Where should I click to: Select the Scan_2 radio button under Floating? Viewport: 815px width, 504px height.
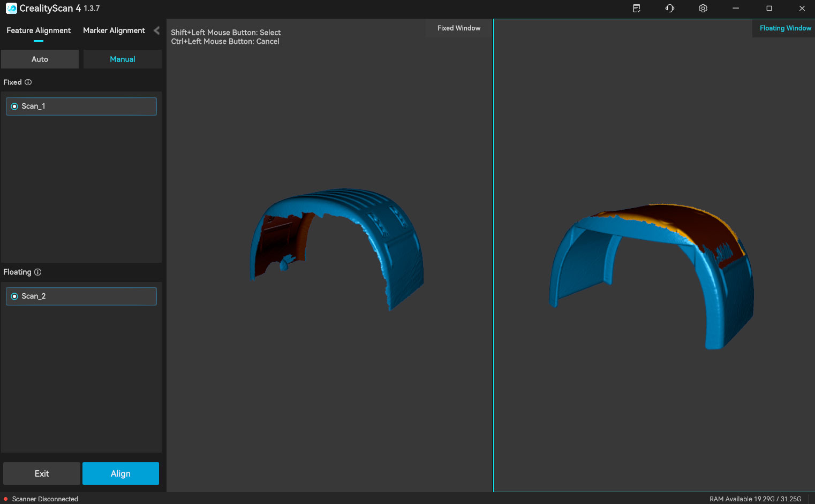pos(14,296)
